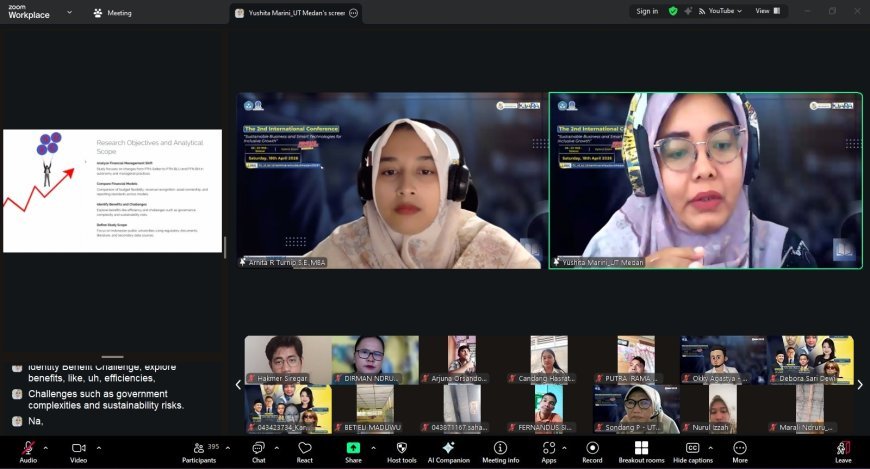The width and height of the screenshot is (870, 469).
Task: Select Yushita Marini_UT Medan video tile
Action: click(x=706, y=181)
